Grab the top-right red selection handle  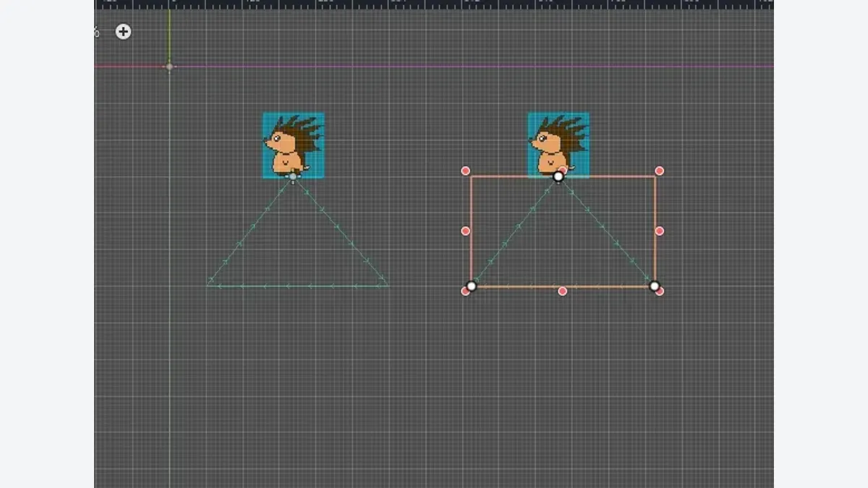click(x=660, y=171)
